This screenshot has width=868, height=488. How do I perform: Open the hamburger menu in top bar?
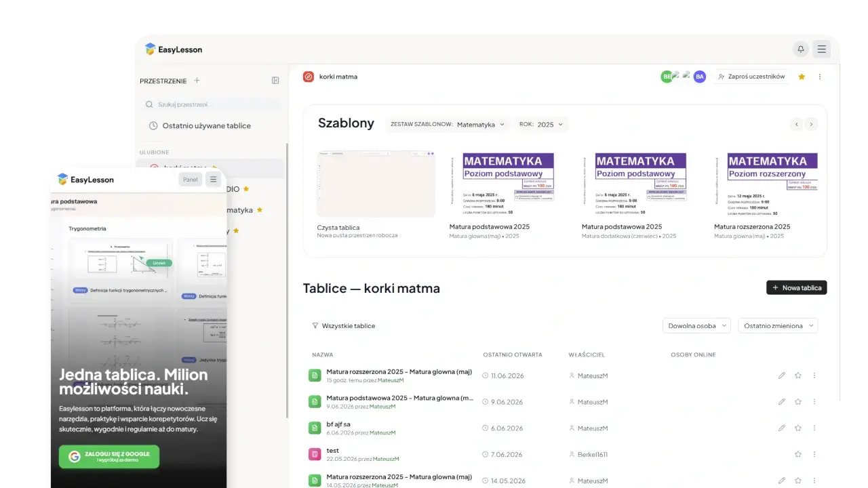point(821,49)
